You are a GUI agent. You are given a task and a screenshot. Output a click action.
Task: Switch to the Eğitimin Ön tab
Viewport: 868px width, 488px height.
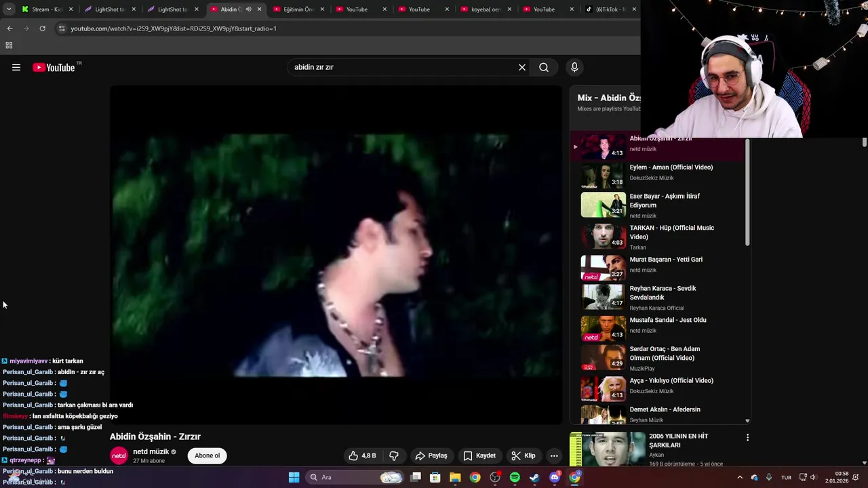tap(298, 9)
